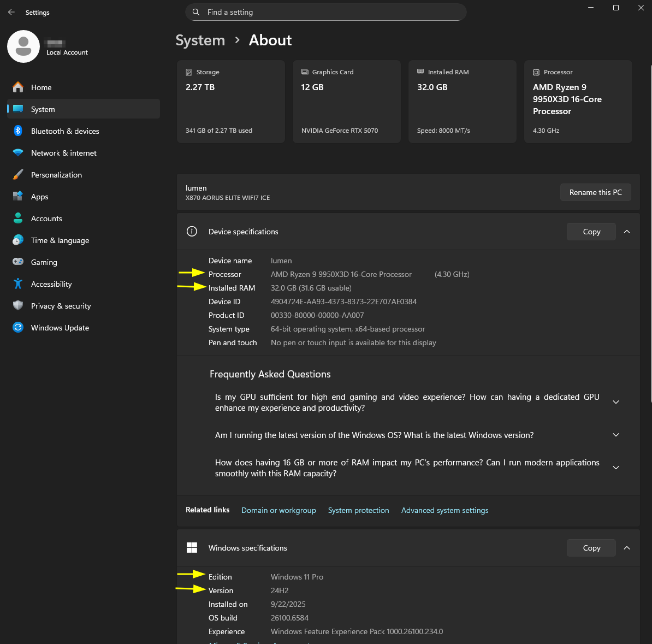Expand the GPU sufficiency FAQ question
Image resolution: width=652 pixels, height=644 pixels.
click(616, 403)
